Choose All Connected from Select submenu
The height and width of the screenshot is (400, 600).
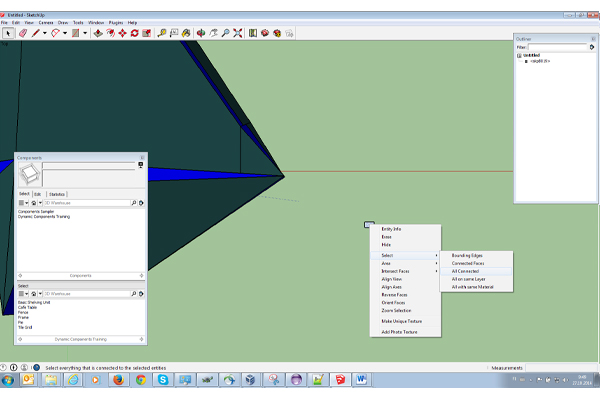(x=466, y=271)
